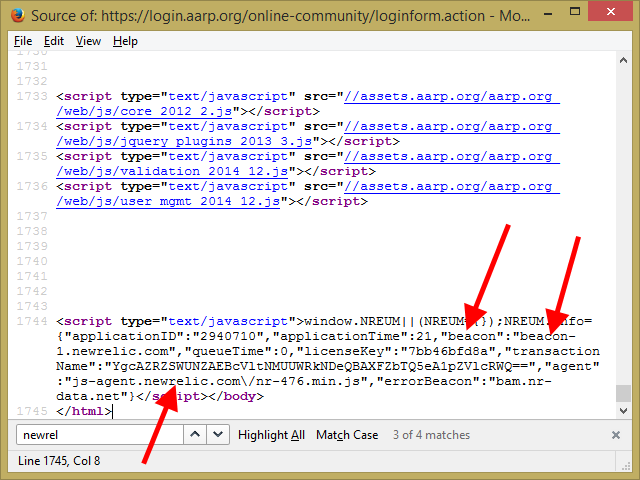Click the Firefox icon in title bar
This screenshot has width=640, height=480.
pyautogui.click(x=17, y=16)
